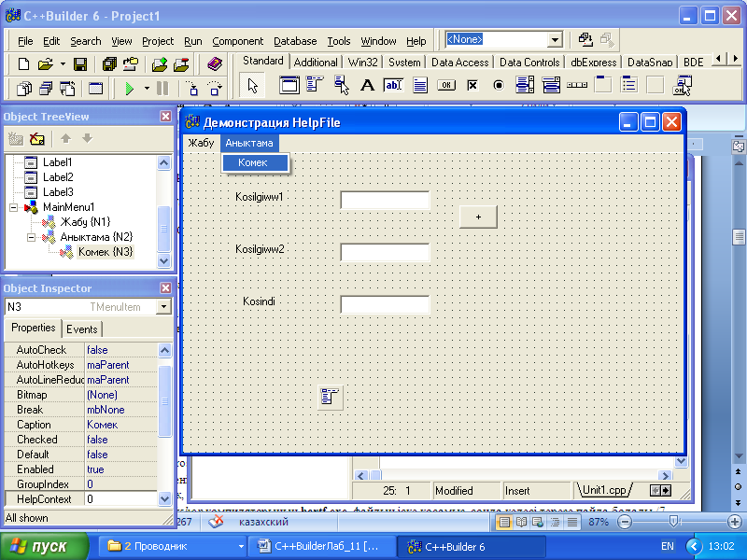Switch to Events tab in Object Inspector

82,329
